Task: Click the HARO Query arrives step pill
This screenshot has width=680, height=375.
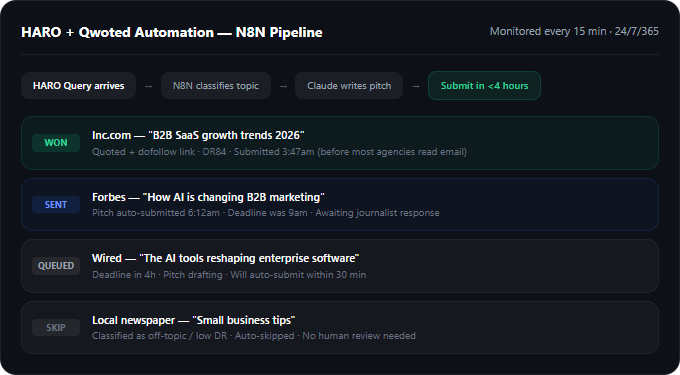Action: (x=78, y=86)
